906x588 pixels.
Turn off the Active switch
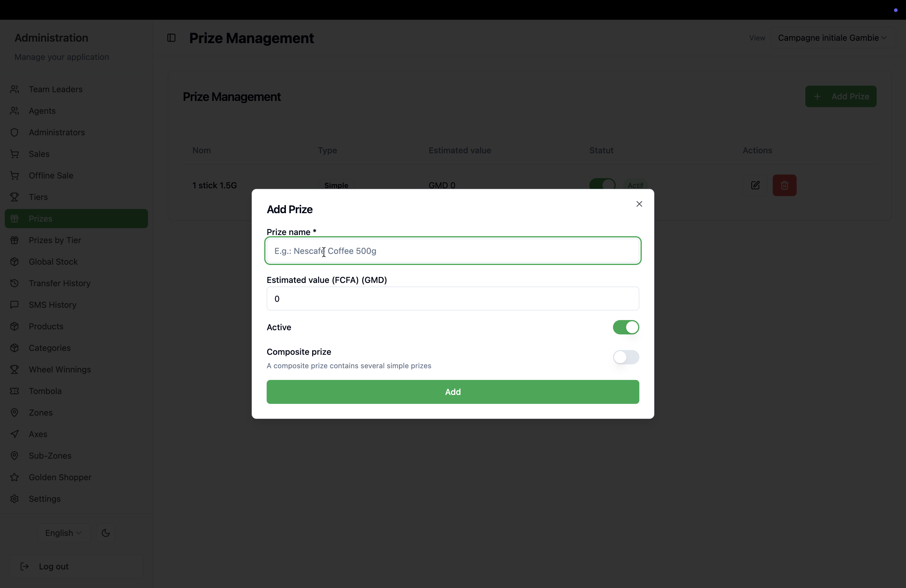[626, 328]
